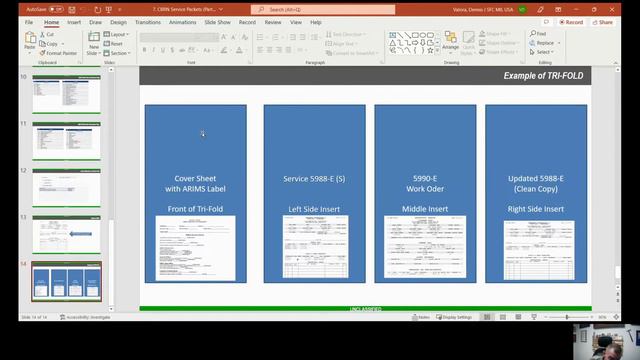Select the triangle shape in gallery
Viewport: 640px width, 360px height.
point(392,43)
